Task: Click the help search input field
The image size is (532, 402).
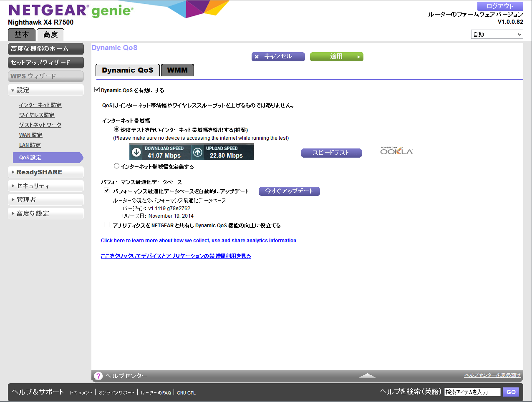Action: [x=472, y=392]
